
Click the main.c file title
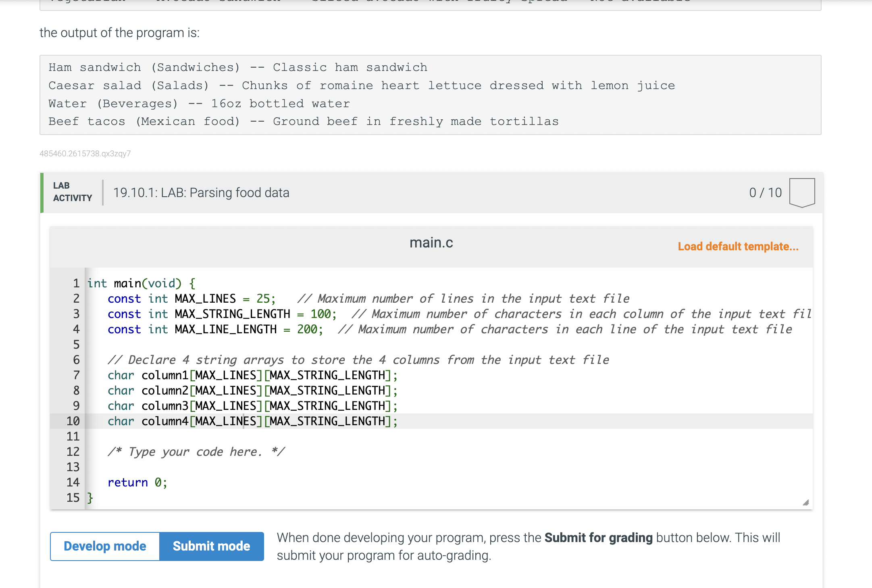coord(431,243)
